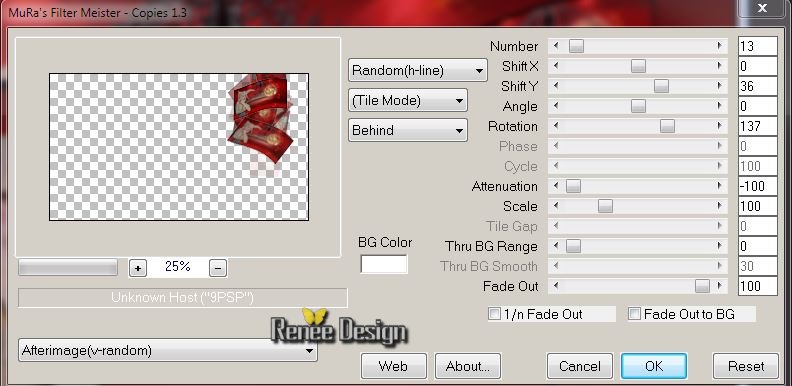Open the Random(h-line) dropdown
Image resolution: width=792 pixels, height=386 pixels.
(x=417, y=70)
